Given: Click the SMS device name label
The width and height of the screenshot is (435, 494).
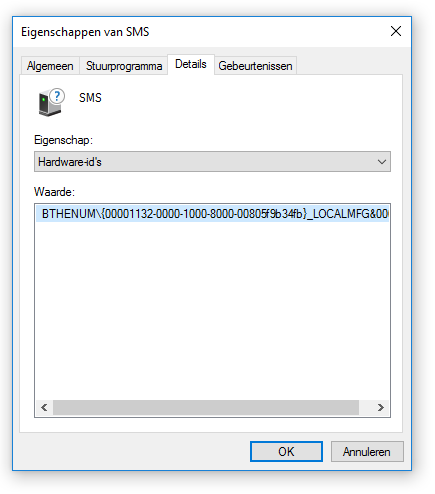Looking at the screenshot, I should 90,98.
